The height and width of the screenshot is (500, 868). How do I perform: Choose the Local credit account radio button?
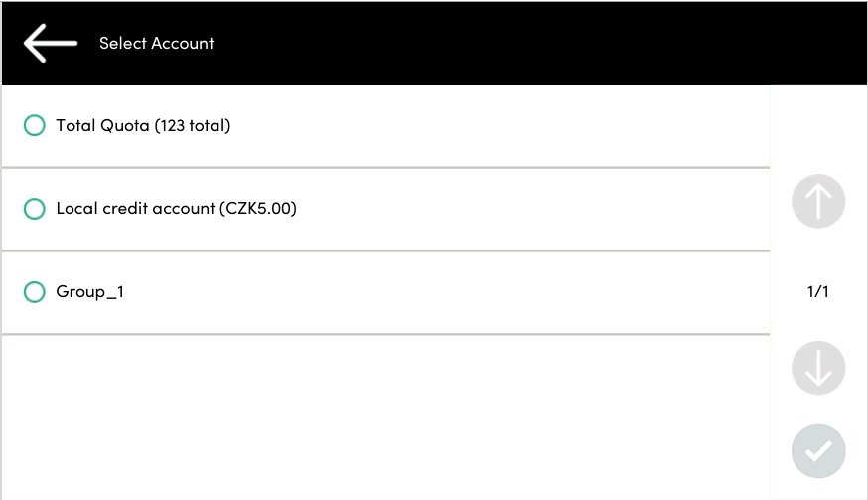(35, 209)
